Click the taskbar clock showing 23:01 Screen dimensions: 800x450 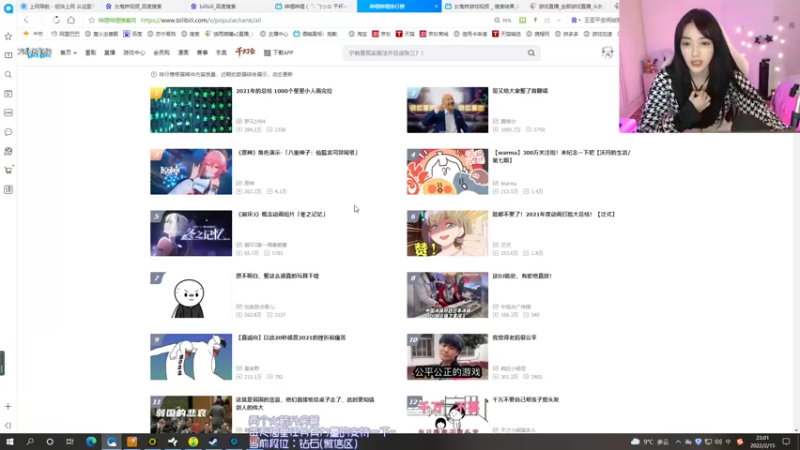(762, 442)
